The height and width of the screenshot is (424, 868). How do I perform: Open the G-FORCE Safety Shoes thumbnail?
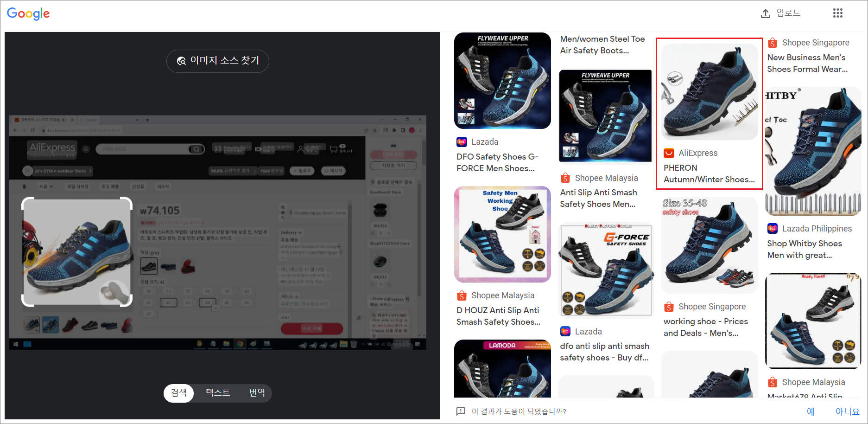pos(605,270)
